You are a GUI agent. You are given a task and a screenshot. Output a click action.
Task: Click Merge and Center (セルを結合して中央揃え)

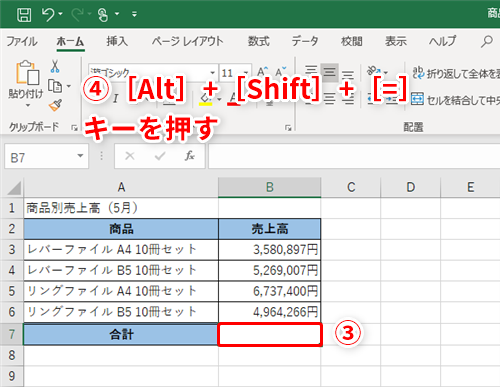(x=455, y=100)
